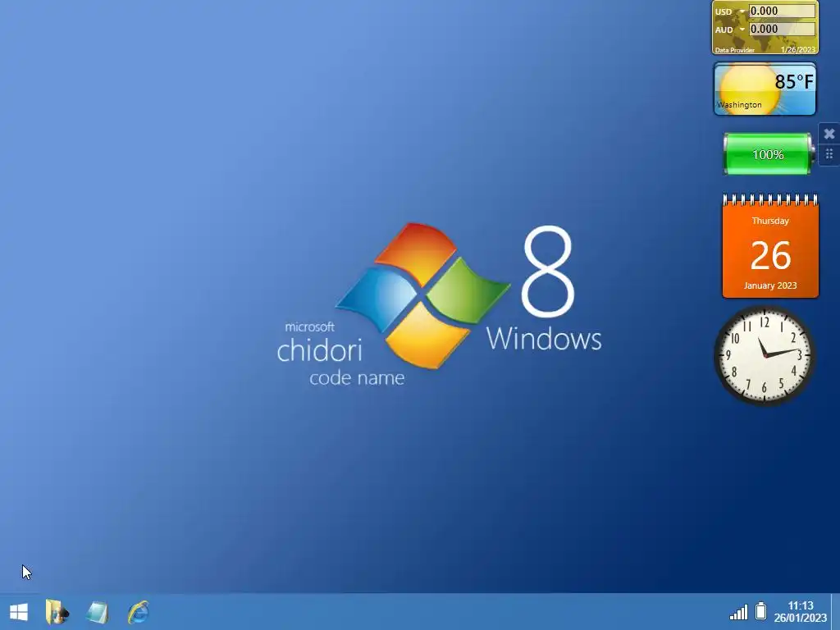This screenshot has width=840, height=630.
Task: Click January 2023 on calendar gadget
Action: tap(770, 285)
